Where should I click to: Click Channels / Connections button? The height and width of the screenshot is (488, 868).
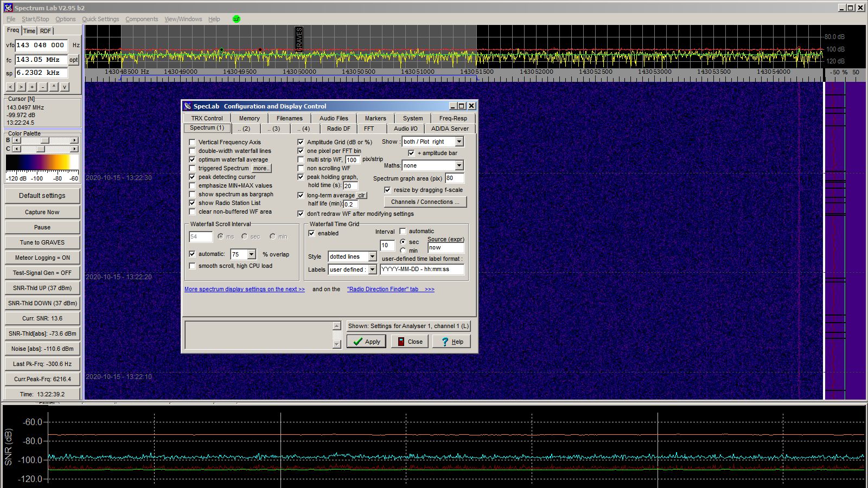(425, 202)
